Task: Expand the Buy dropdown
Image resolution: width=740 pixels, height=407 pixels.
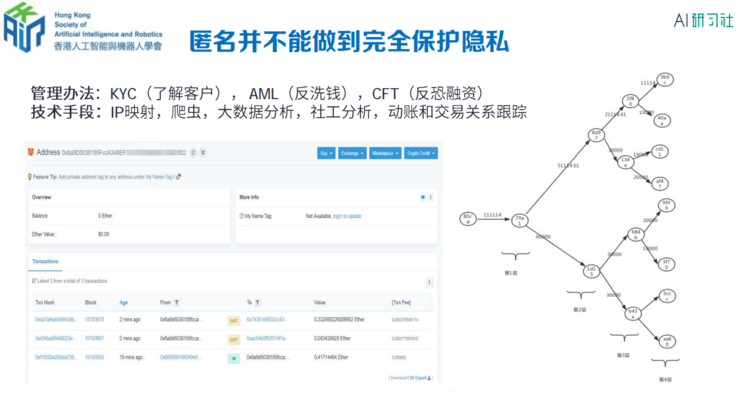Action: coord(325,153)
